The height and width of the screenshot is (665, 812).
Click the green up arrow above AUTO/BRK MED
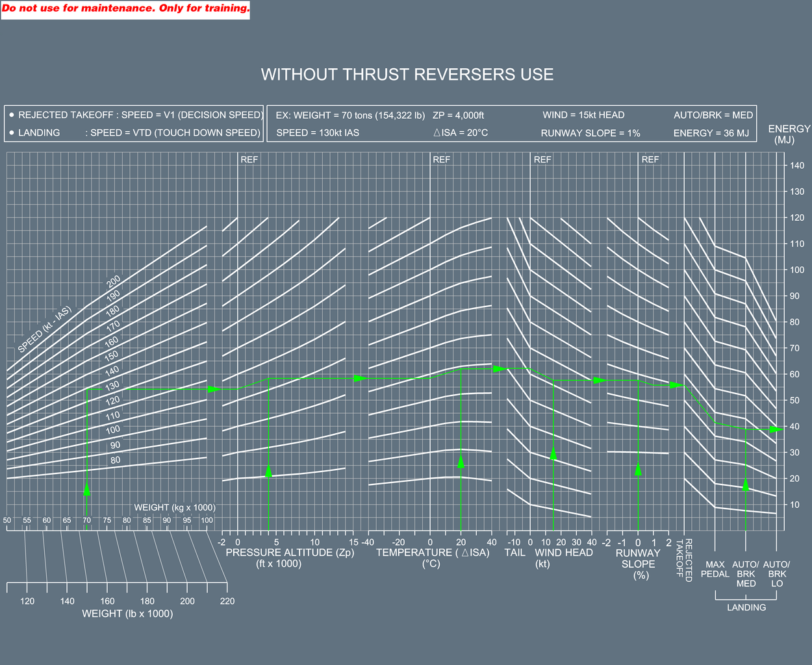(746, 484)
